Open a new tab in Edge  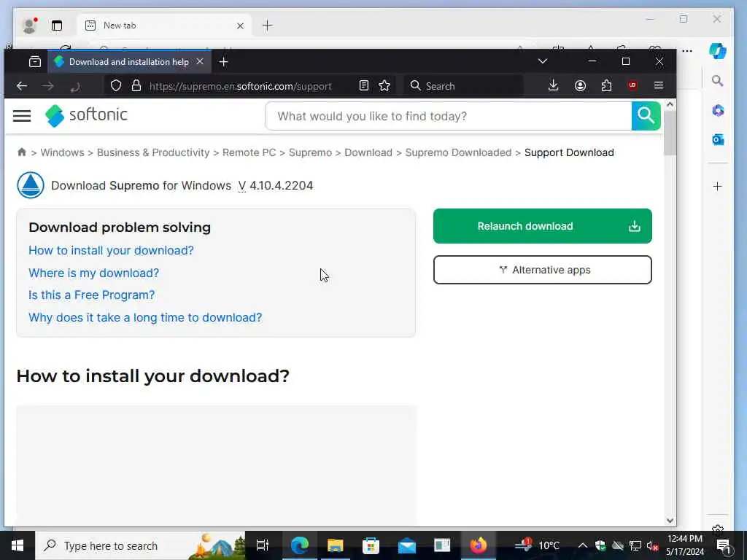267,26
